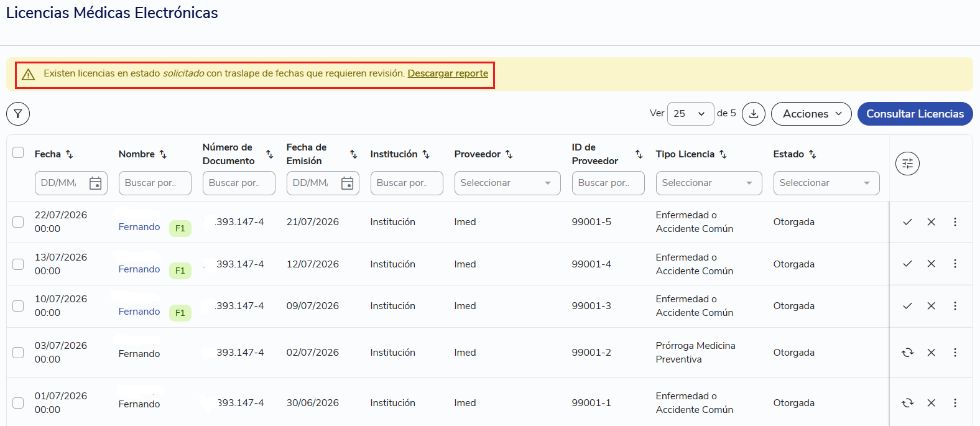Click emission date 02/07/2026 cell
The image size is (980, 426).
click(x=313, y=353)
